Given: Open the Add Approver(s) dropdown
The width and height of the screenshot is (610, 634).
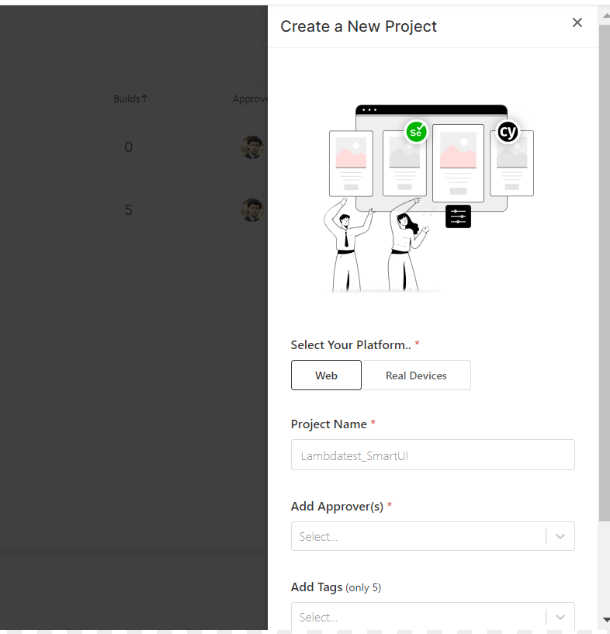Looking at the screenshot, I should click(433, 536).
